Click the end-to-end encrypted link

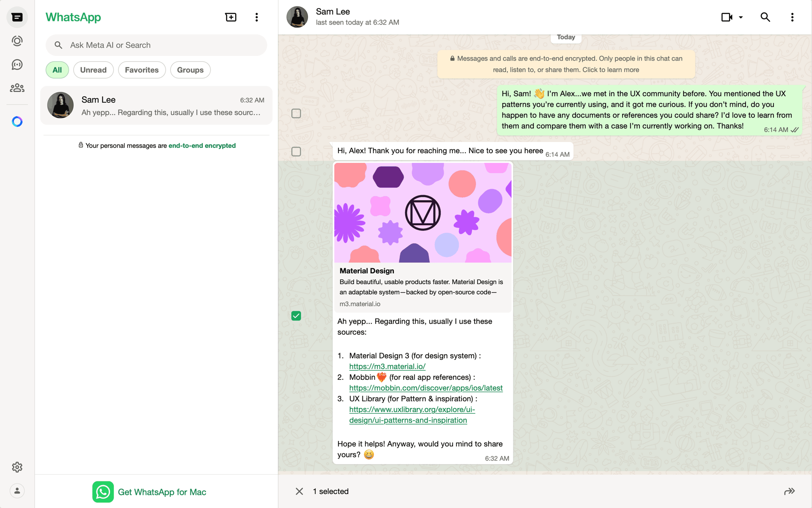tap(202, 146)
